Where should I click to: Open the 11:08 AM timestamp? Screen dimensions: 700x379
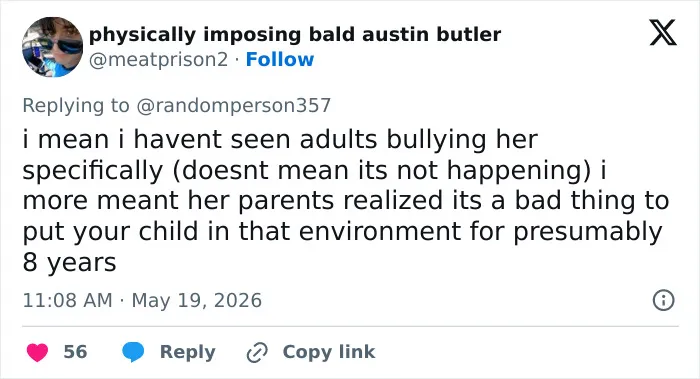tap(67, 300)
